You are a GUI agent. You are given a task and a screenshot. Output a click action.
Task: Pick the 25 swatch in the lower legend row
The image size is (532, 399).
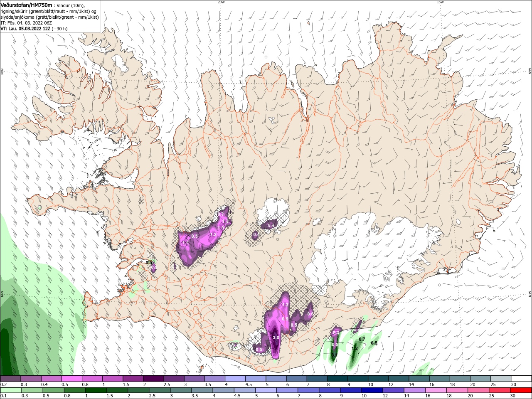click(500, 390)
